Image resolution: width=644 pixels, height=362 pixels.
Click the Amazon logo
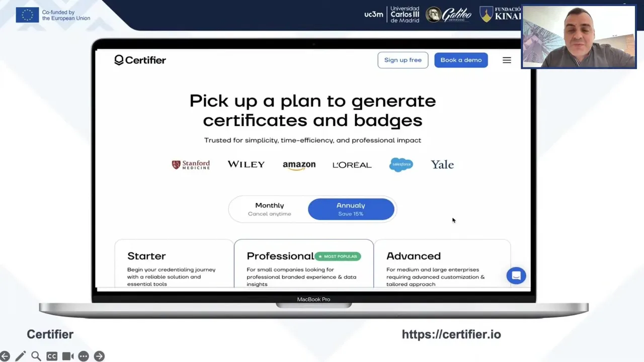[299, 165]
